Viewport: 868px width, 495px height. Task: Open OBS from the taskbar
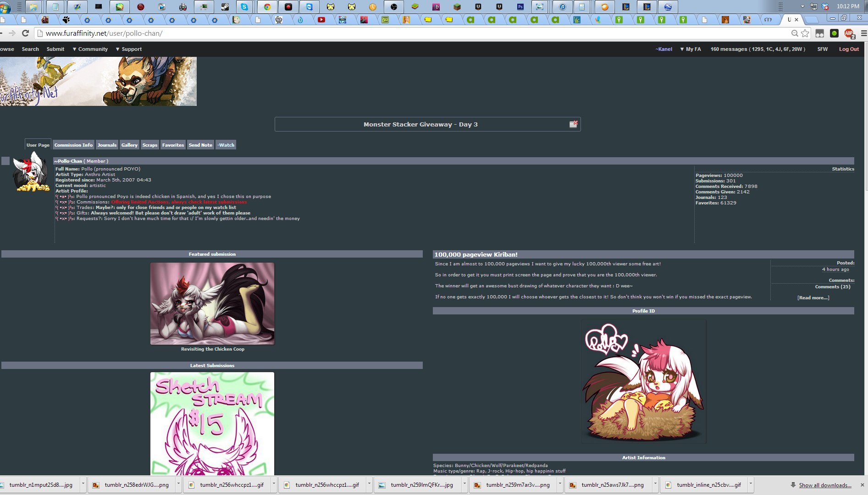[x=393, y=7]
